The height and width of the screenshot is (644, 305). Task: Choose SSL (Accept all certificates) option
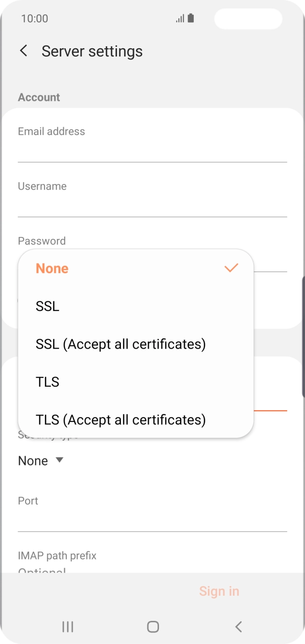121,344
